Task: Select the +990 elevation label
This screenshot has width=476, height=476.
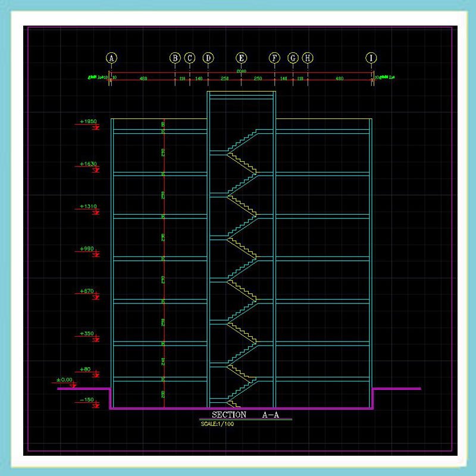Action: point(86,249)
